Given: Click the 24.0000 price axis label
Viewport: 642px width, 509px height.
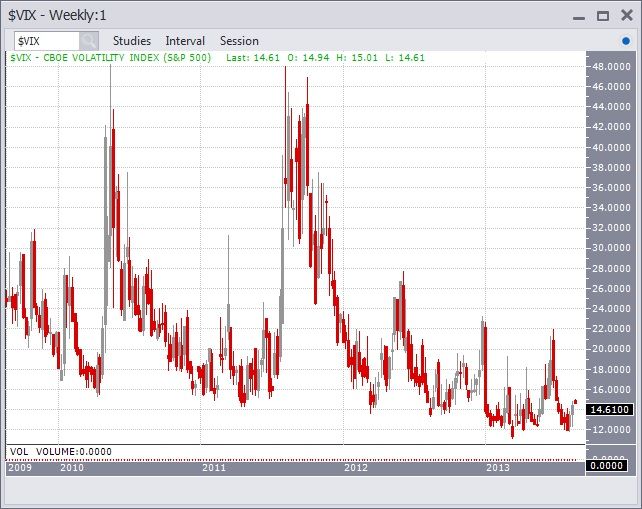Looking at the screenshot, I should [611, 308].
